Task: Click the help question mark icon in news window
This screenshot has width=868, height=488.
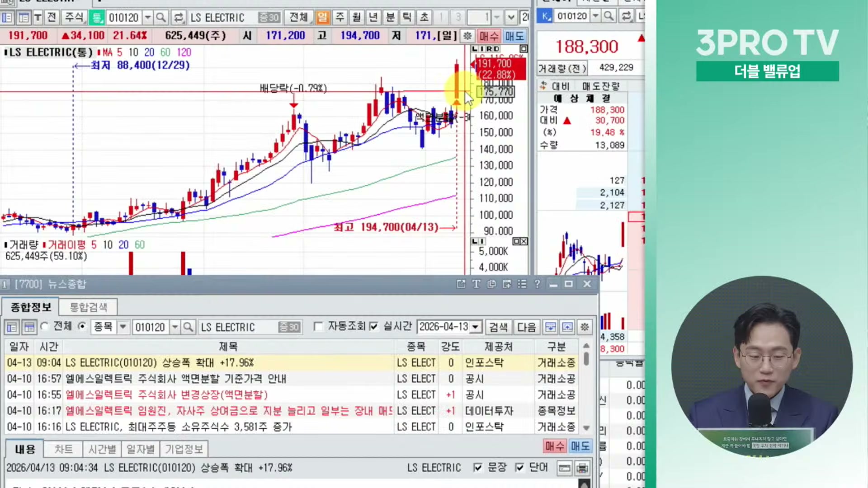Action: 537,284
